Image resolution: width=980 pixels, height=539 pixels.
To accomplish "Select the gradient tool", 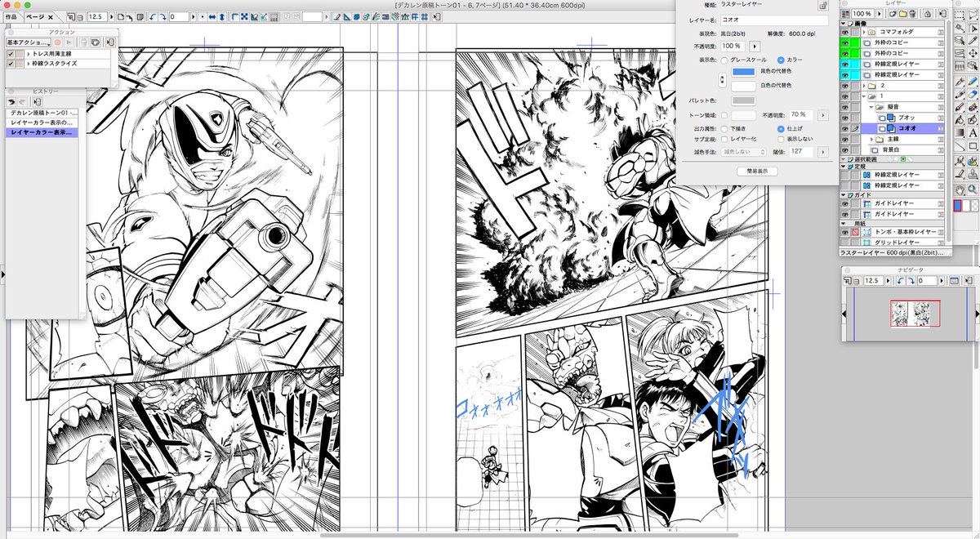I will 960,134.
